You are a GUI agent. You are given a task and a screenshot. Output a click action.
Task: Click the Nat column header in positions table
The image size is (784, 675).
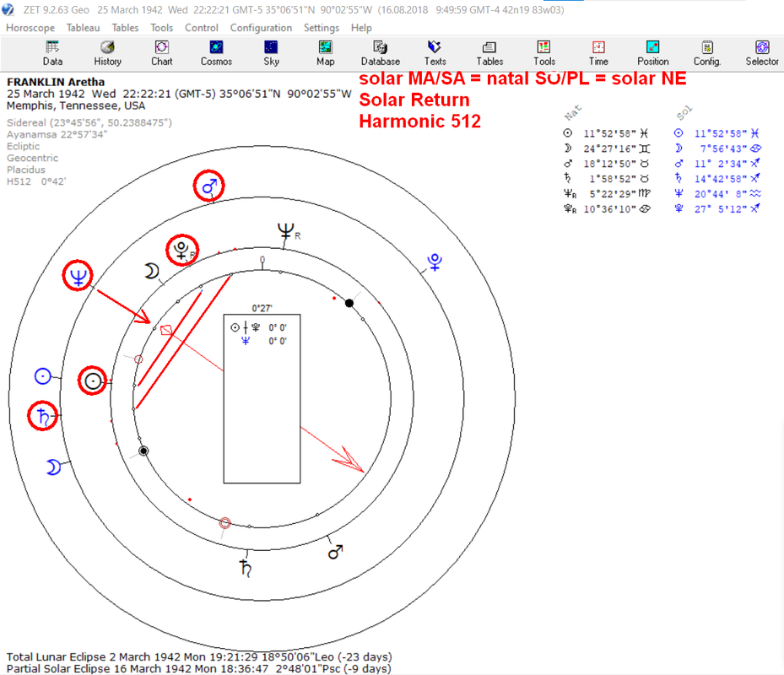573,113
